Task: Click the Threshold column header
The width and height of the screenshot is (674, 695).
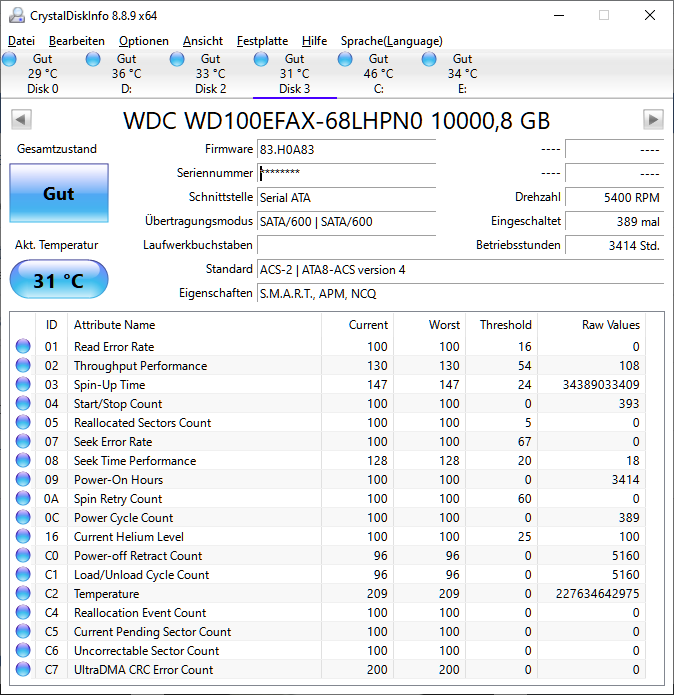Action: tap(501, 325)
